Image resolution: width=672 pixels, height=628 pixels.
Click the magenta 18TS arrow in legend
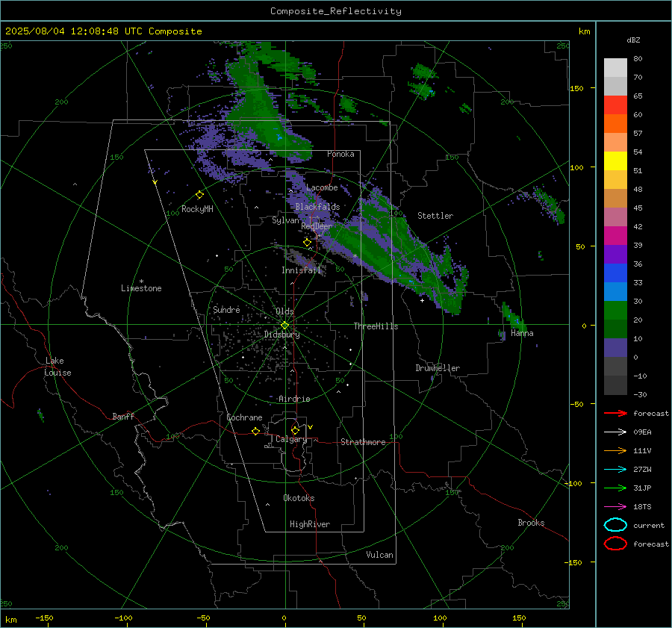(x=615, y=507)
